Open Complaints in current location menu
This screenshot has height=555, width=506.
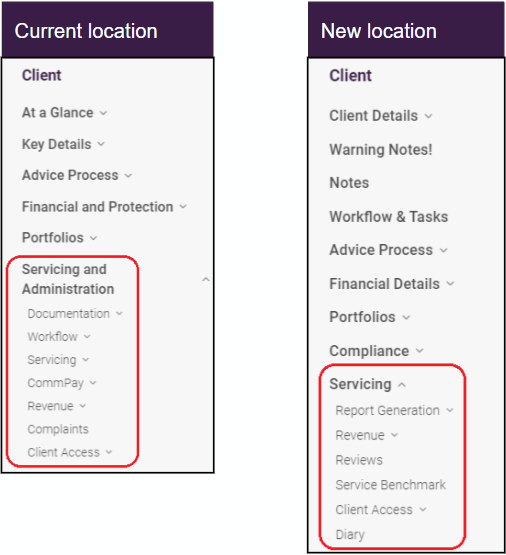58,429
